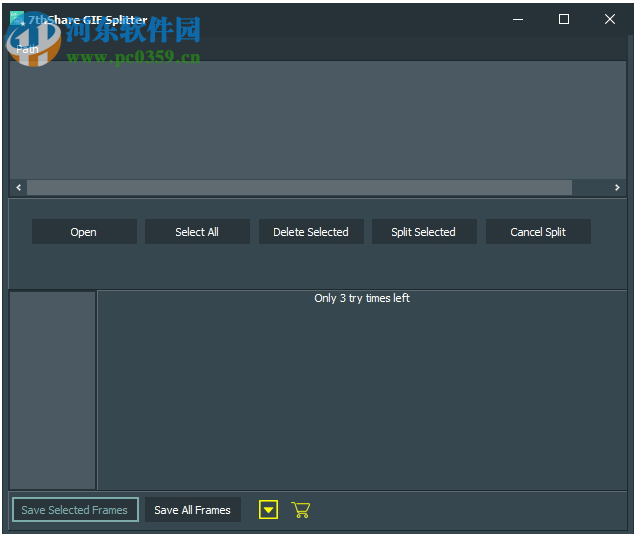Open the shopping cart purchase icon

[x=301, y=510]
